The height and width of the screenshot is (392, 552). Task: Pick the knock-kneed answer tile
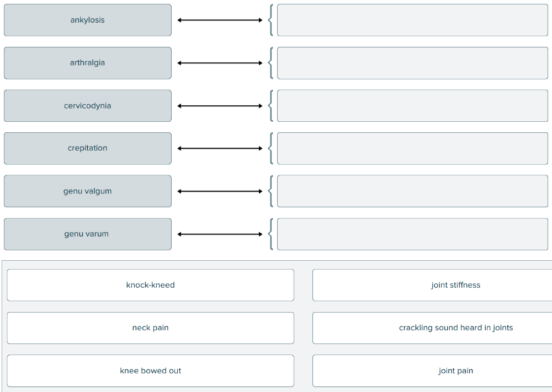point(150,285)
